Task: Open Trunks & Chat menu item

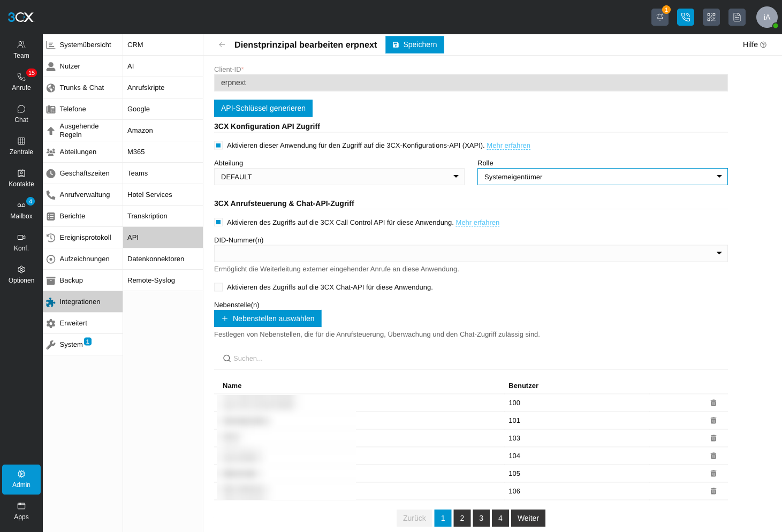Action: (83, 88)
